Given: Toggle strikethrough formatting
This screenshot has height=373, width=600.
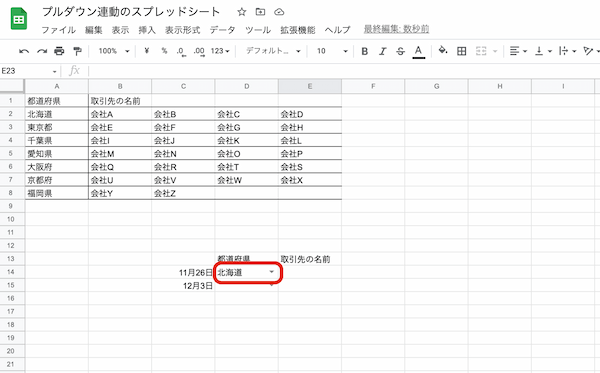Looking at the screenshot, I should (x=400, y=51).
